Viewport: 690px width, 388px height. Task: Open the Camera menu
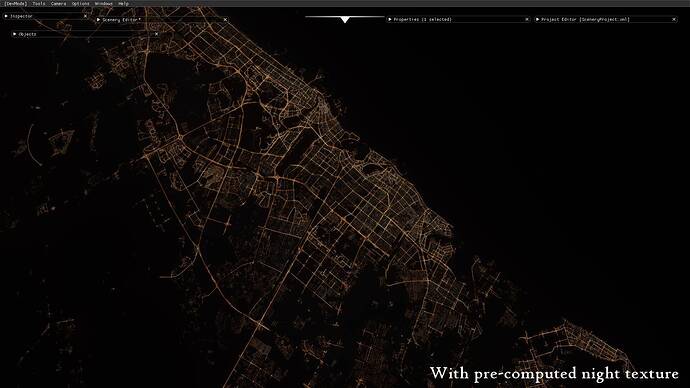[x=59, y=4]
